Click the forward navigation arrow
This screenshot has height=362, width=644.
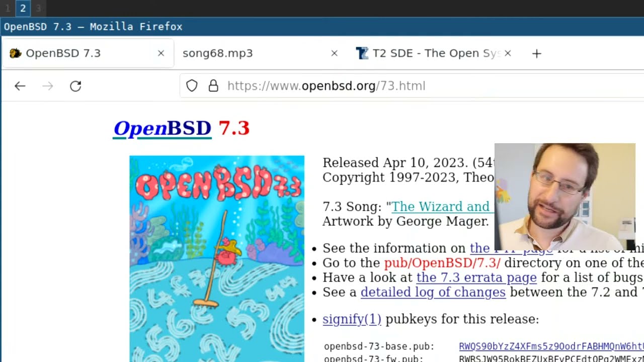pos(48,86)
